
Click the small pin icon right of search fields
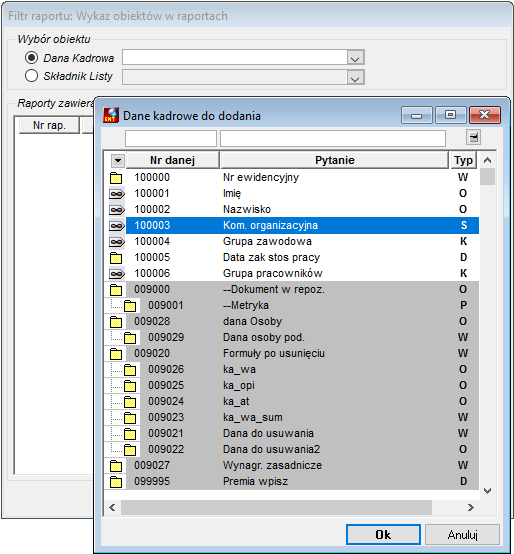[473, 137]
